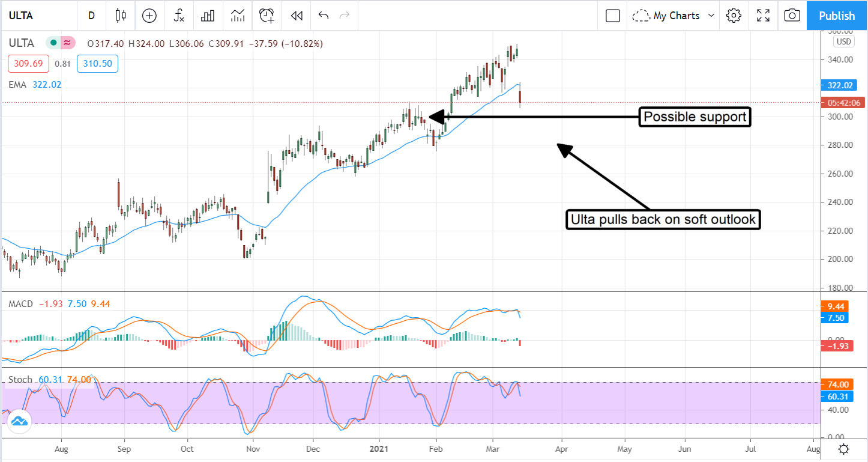
Task: Click the Compare or Add Symbol icon
Action: point(149,16)
